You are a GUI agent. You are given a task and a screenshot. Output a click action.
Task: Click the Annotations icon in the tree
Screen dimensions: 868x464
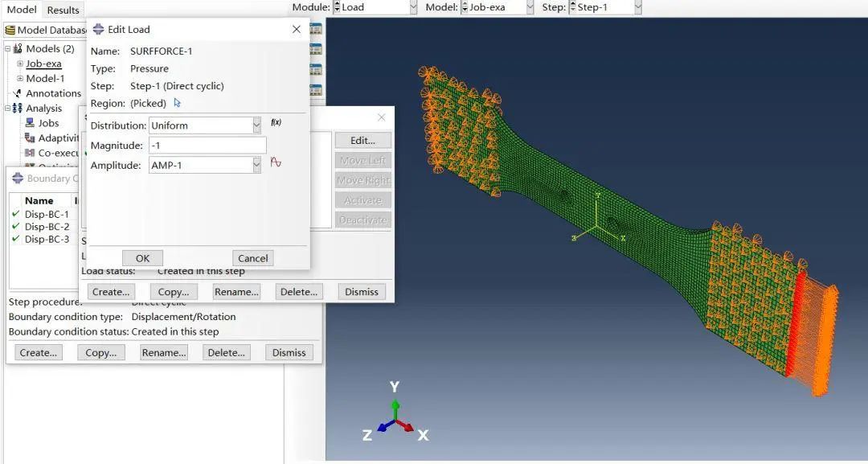pyautogui.click(x=17, y=93)
